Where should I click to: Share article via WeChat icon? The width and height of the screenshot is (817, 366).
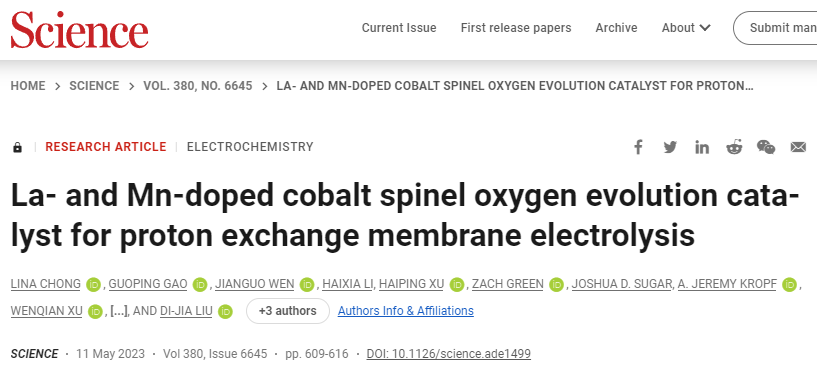(766, 148)
